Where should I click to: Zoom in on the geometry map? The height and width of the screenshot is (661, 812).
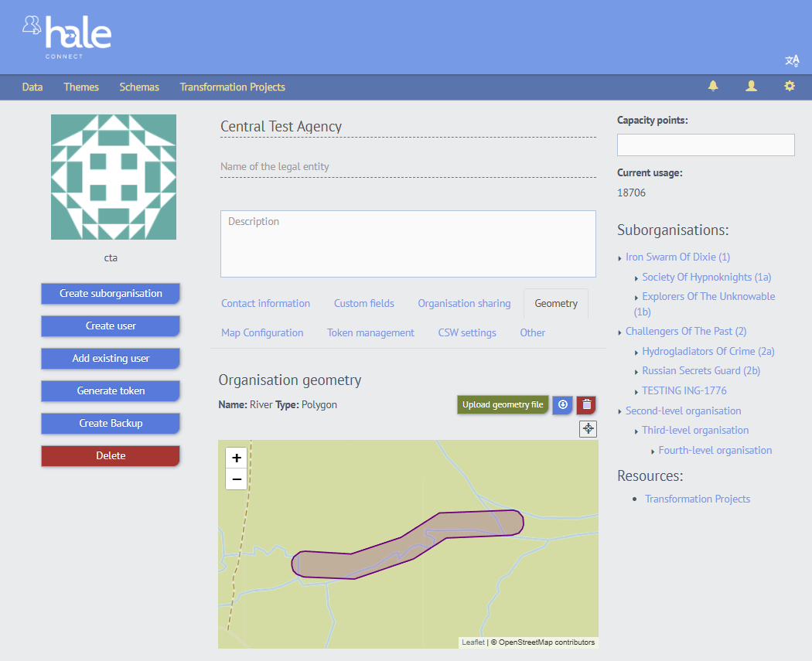pyautogui.click(x=236, y=458)
